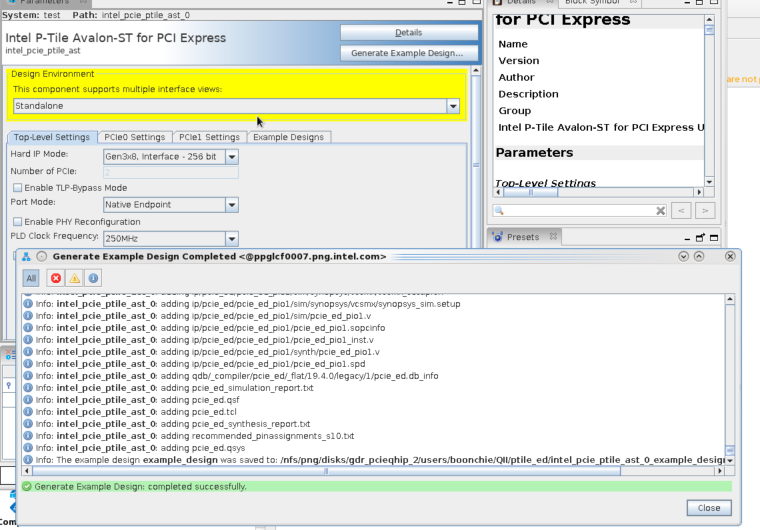
Task: Open Hard IP Mode dropdown
Action: click(x=232, y=157)
